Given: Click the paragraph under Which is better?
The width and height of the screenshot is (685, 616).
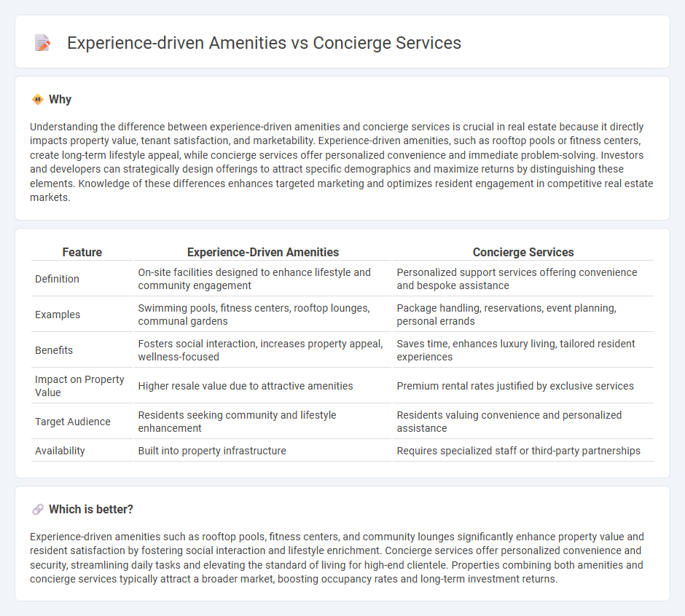Looking at the screenshot, I should [337, 558].
